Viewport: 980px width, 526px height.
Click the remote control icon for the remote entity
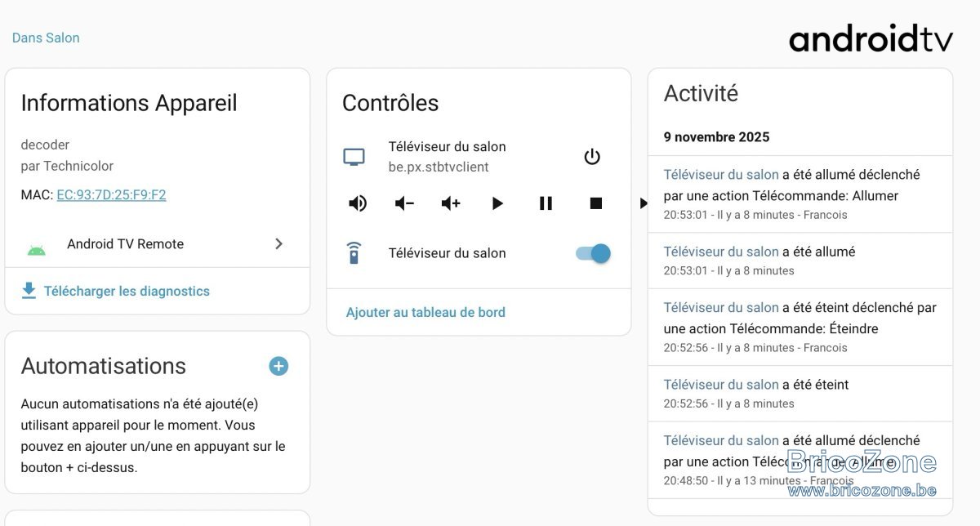point(354,253)
